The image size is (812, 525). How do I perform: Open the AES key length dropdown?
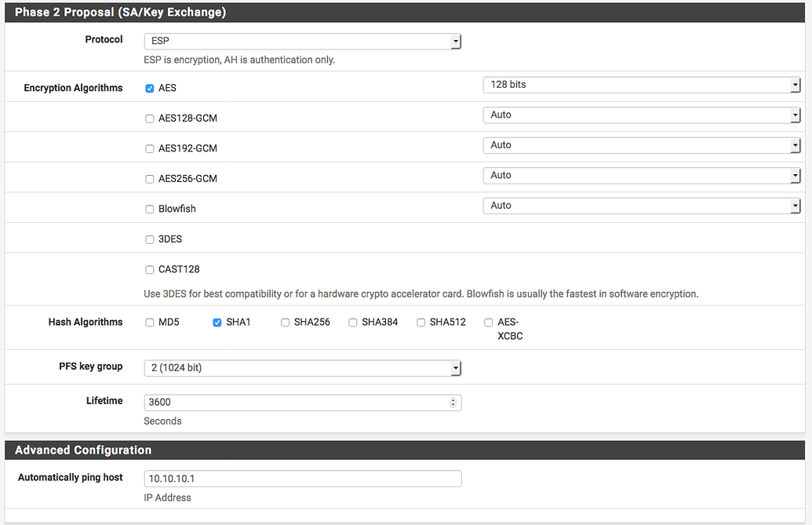794,85
